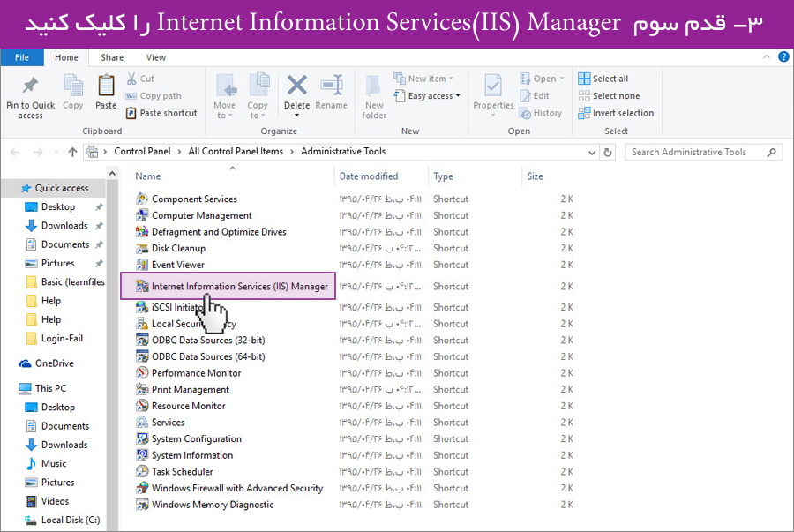Select Internet Information Services (IIS) Manager
794x532 pixels.
click(228, 286)
